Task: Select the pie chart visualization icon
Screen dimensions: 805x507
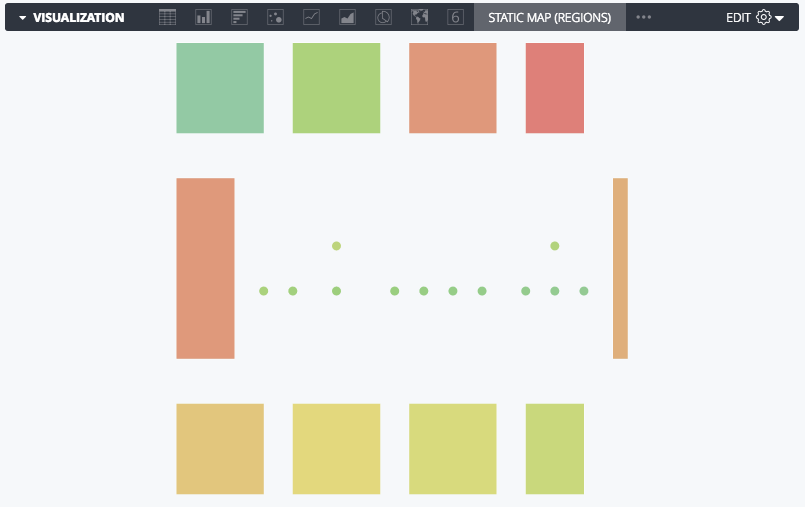Action: click(x=383, y=17)
